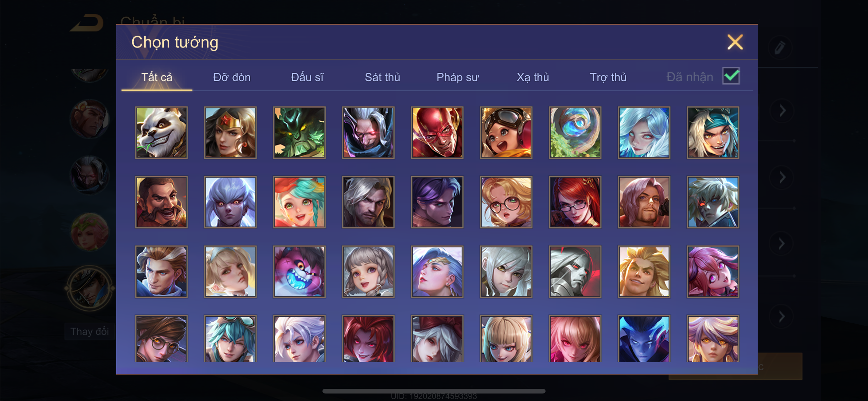Pick The Flash hero portrait
Viewport: 868px width, 401px height.
coord(437,133)
